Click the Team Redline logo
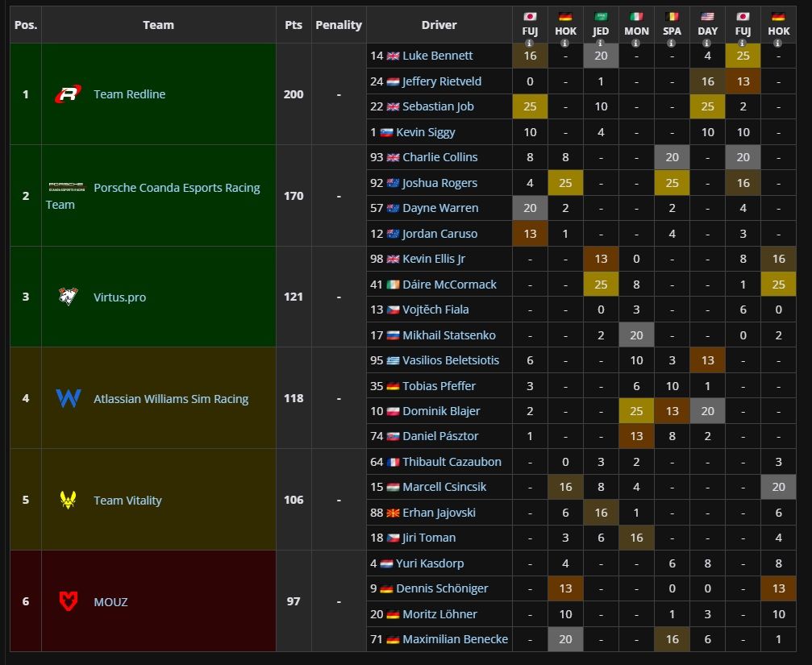Viewport: 812px width, 665px height. click(68, 94)
